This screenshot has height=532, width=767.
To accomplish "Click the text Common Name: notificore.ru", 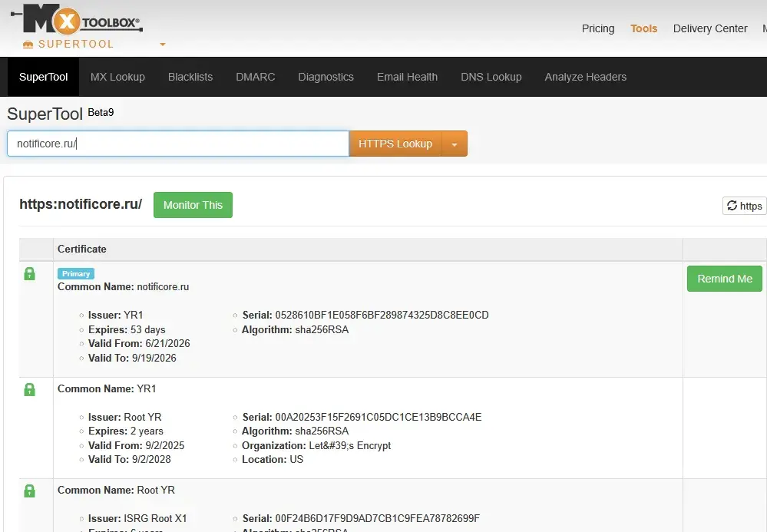I will point(124,286).
